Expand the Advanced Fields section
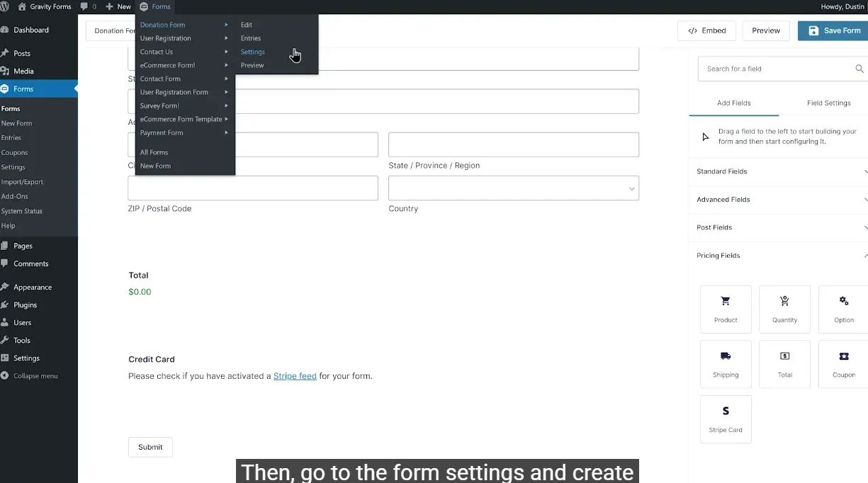Image resolution: width=868 pixels, height=483 pixels. (779, 200)
